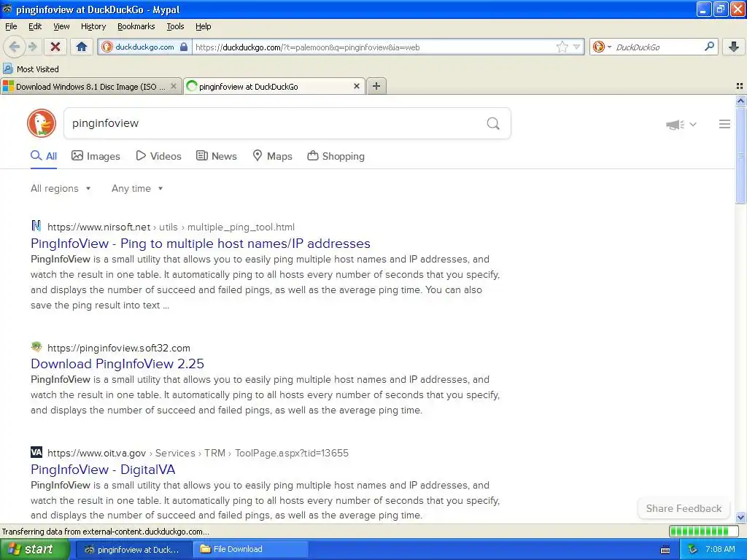Close the pinginfoview at DuckDuckGo tab
This screenshot has height=560, width=747.
coord(356,86)
